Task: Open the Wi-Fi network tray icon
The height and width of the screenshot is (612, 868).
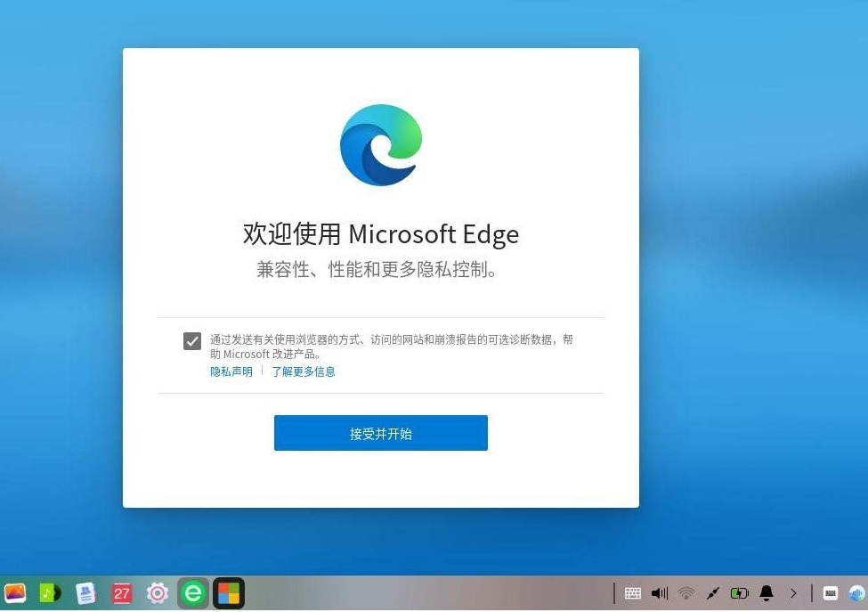Action: (685, 593)
